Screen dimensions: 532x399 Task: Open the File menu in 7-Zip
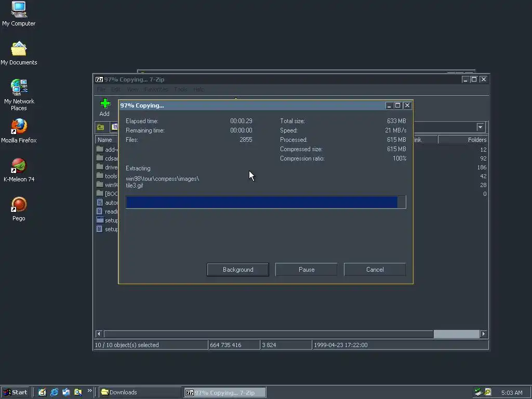tap(101, 89)
